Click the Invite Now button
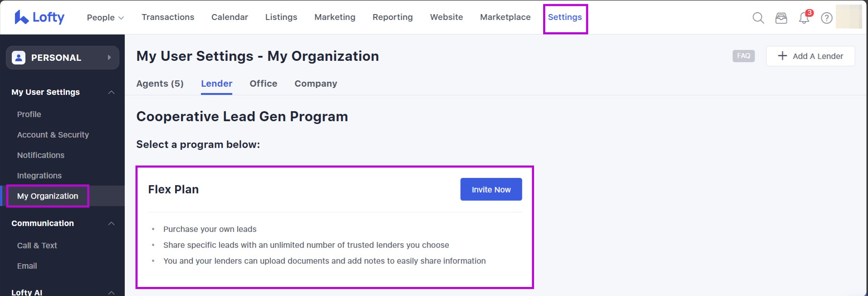 pos(491,189)
